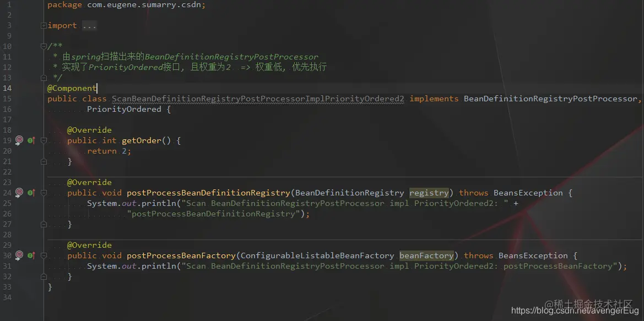Expand the folded import block

pos(44,25)
